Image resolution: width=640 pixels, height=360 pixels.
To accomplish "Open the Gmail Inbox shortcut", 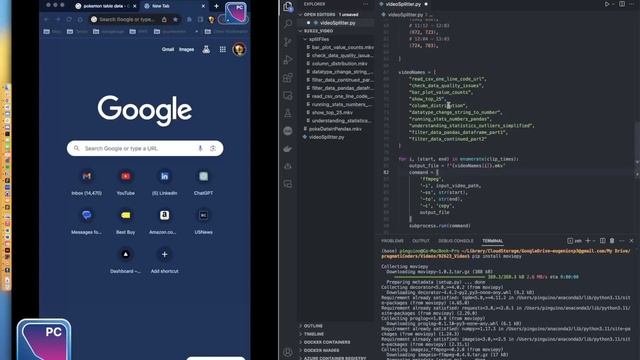I will coord(87,182).
